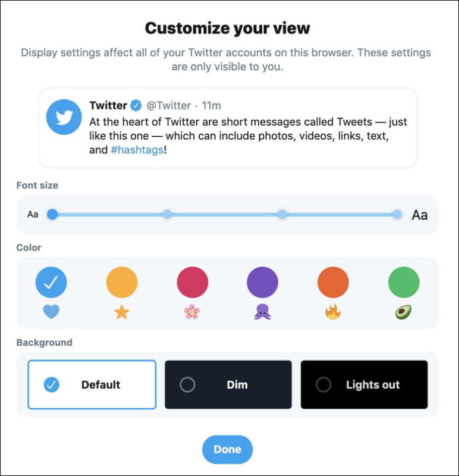Click the sample tweet preview card
Viewport: 459px width, 476px height.
tap(229, 124)
